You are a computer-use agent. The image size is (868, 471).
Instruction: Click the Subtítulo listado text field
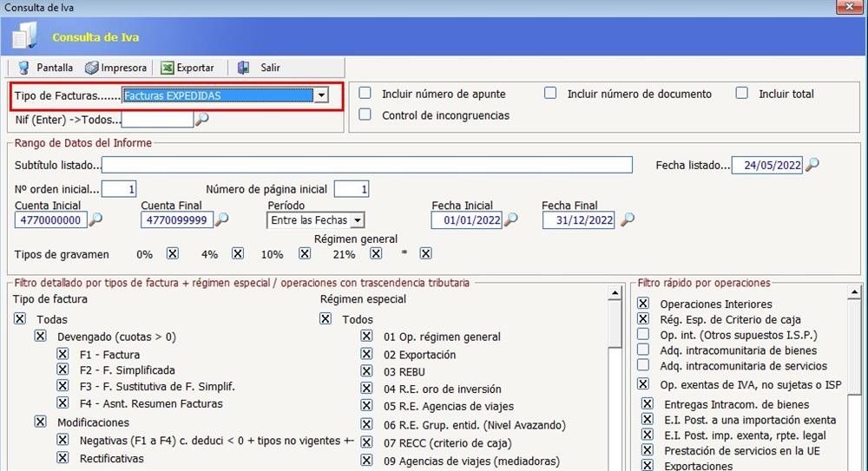click(x=366, y=165)
